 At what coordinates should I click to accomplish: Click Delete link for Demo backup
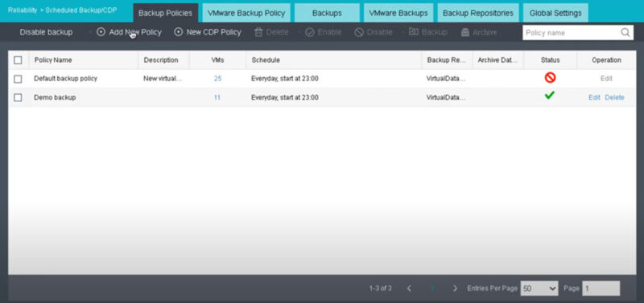pos(614,97)
